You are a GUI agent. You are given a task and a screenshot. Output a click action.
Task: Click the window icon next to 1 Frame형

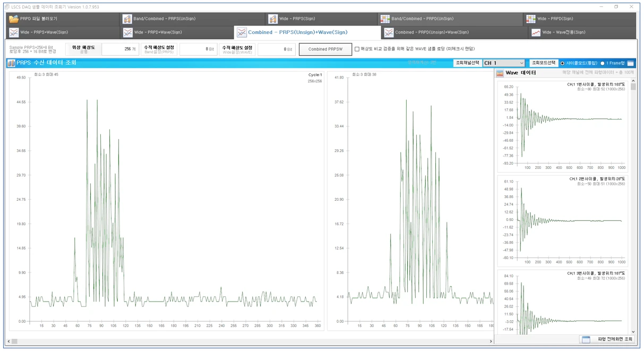coord(630,63)
